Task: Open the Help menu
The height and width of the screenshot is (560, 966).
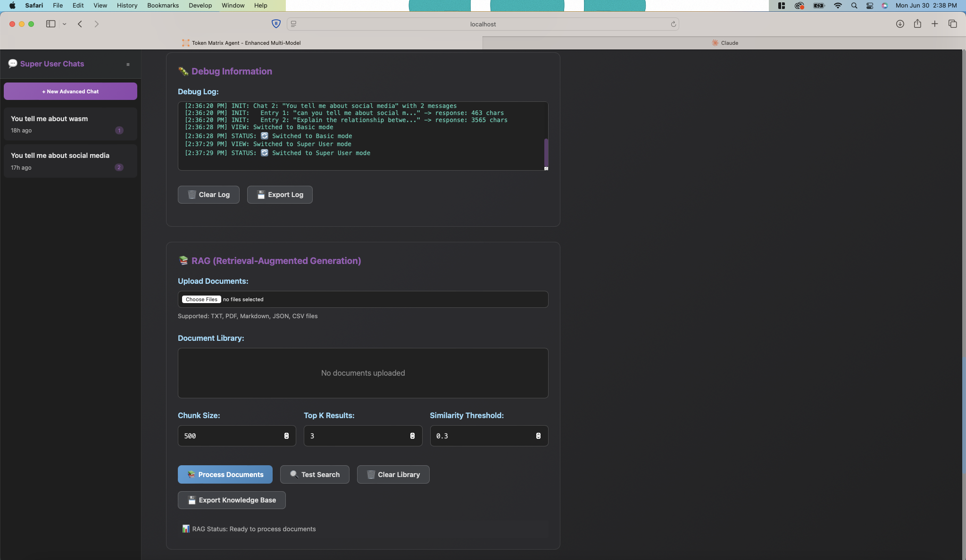Action: (x=260, y=6)
